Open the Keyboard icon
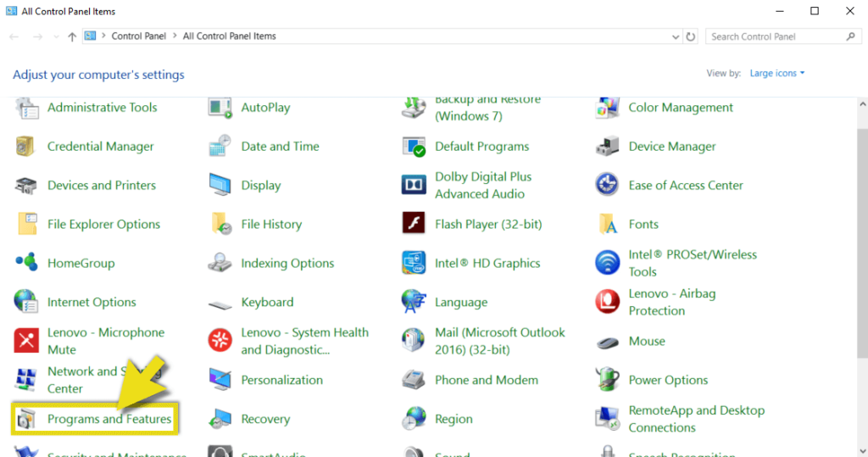This screenshot has height=457, width=868. coord(220,304)
